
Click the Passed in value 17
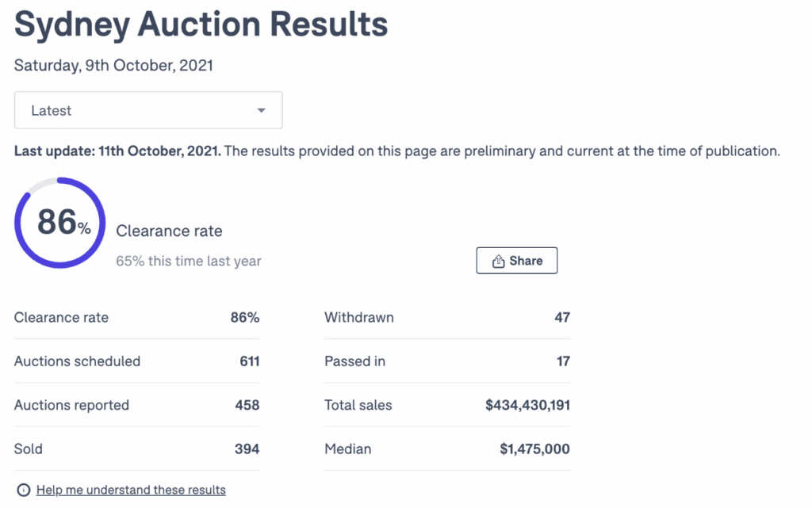coord(561,361)
